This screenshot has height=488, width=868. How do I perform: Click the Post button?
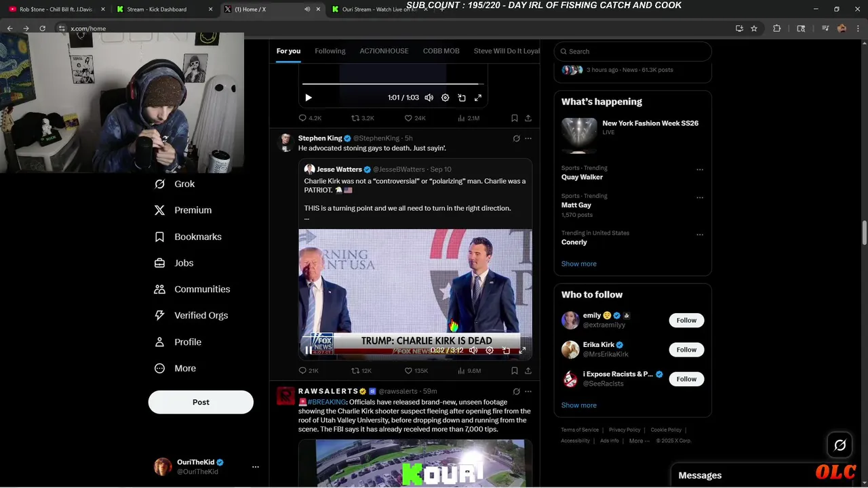click(201, 402)
